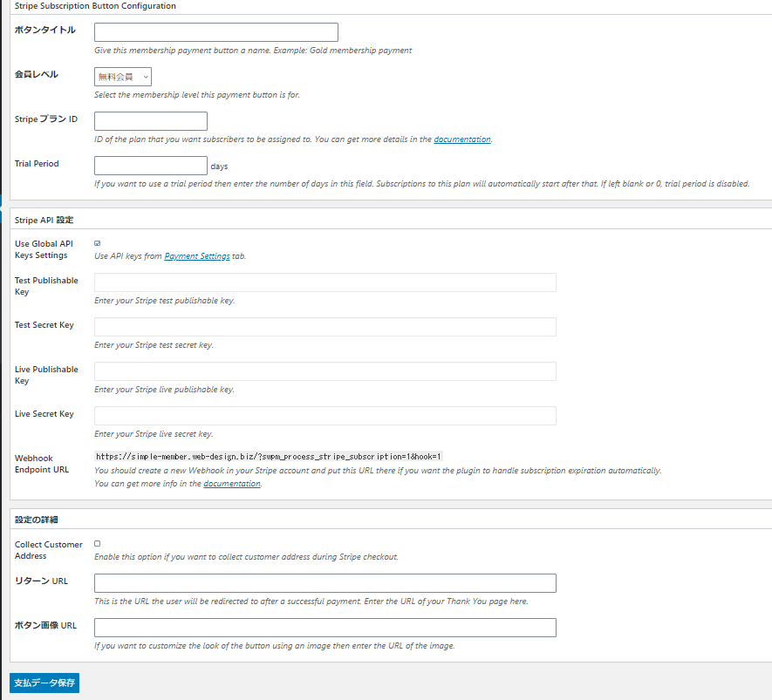Click the 'days' label beside Trial Period
Viewport: 772px width, 700px height.
point(219,167)
